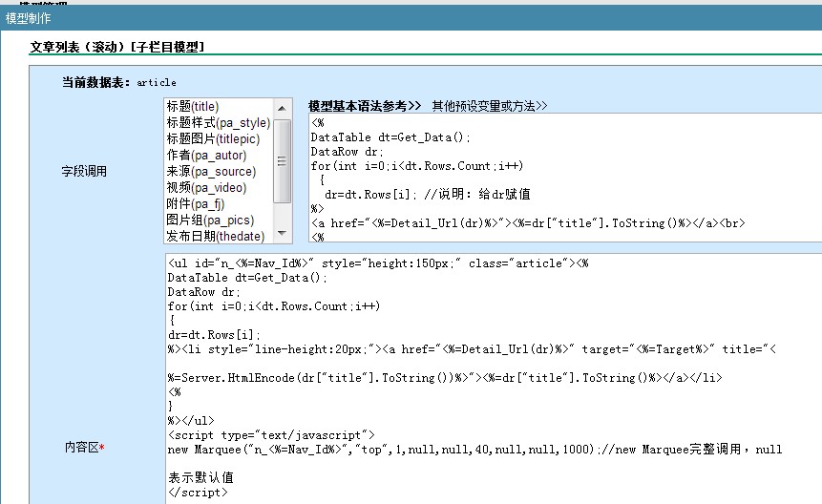Open 其他预设变量或方法>> link

pos(489,106)
